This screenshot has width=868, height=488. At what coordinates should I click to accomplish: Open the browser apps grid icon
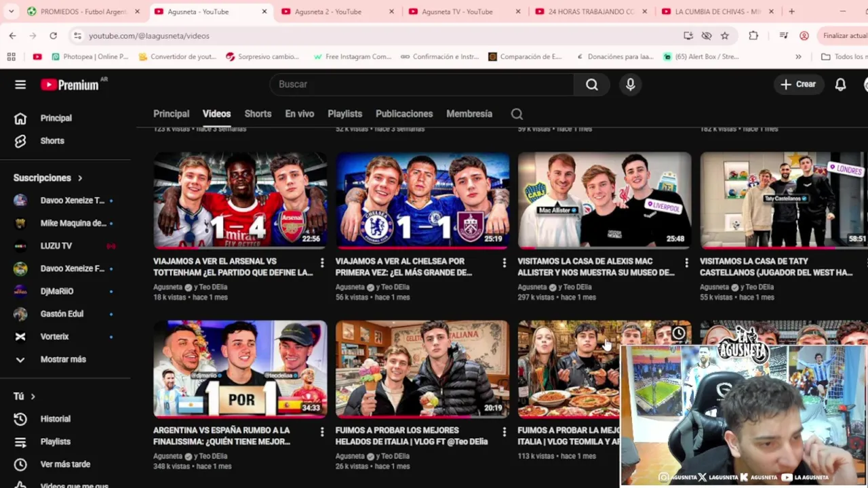point(12,57)
